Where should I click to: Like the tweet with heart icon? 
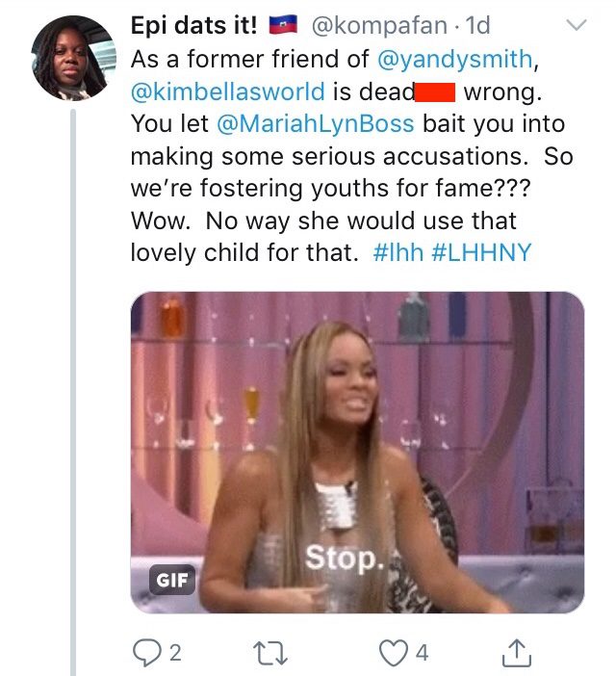tap(393, 653)
